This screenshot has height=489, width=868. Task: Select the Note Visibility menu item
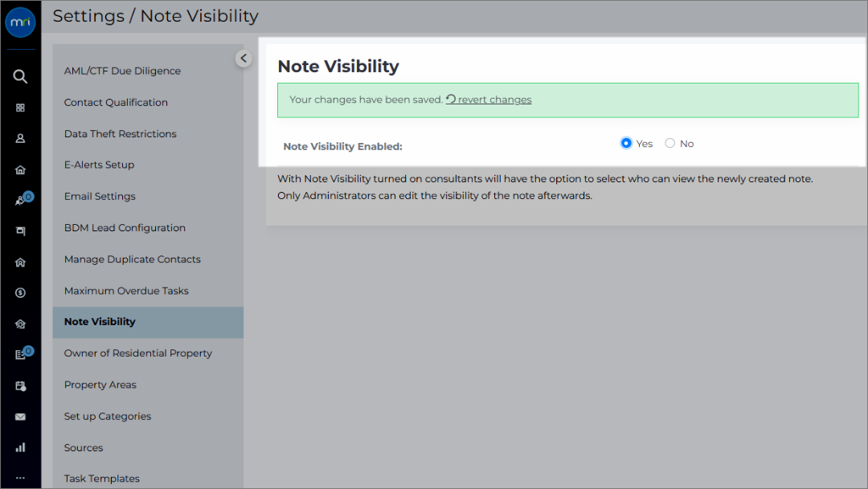coord(149,322)
